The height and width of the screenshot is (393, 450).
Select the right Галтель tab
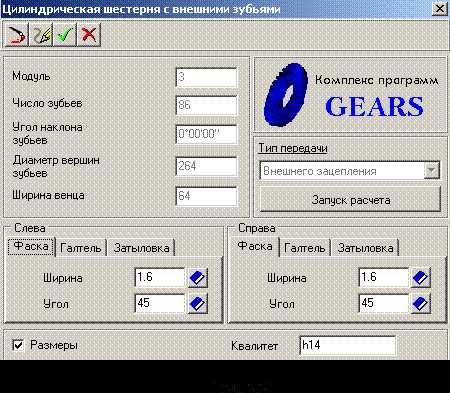pyautogui.click(x=305, y=248)
